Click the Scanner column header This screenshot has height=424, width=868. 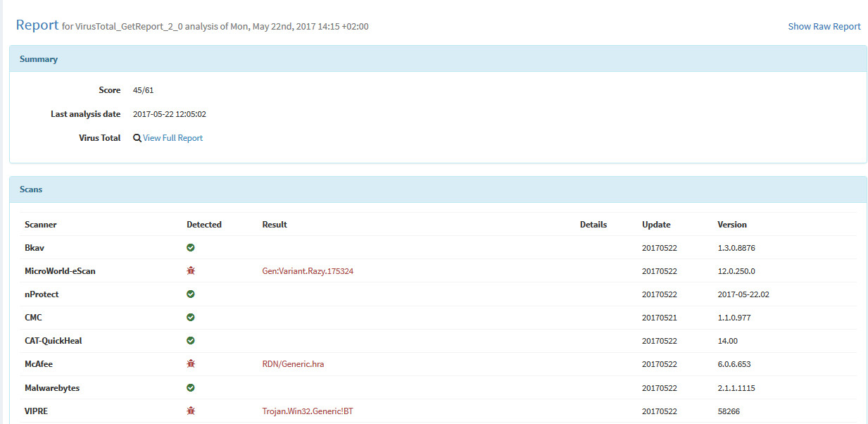coord(41,225)
